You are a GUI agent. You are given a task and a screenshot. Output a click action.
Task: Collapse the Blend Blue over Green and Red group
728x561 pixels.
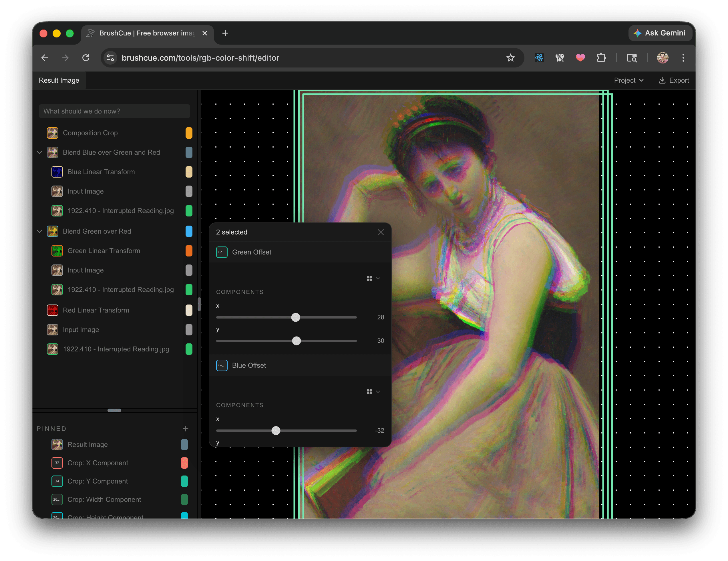pos(39,152)
